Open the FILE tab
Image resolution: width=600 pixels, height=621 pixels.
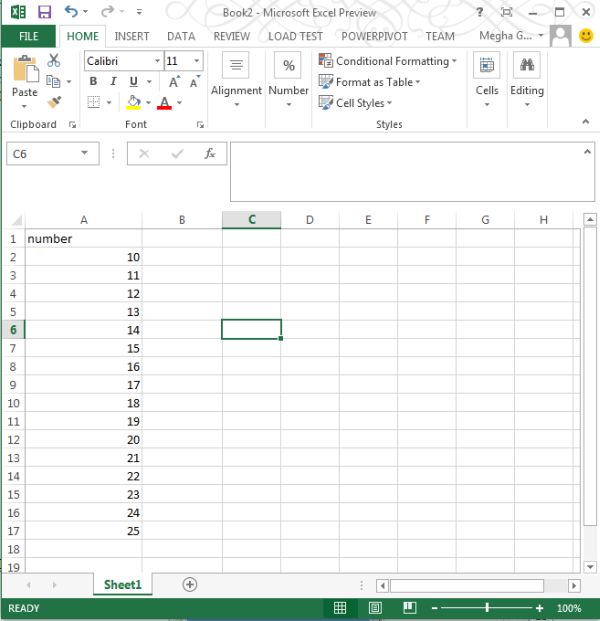(x=29, y=36)
